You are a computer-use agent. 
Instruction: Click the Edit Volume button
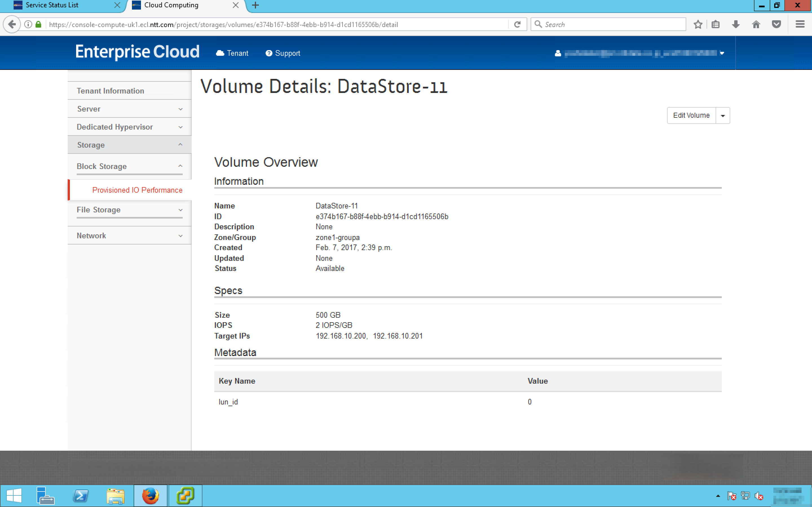coord(691,116)
